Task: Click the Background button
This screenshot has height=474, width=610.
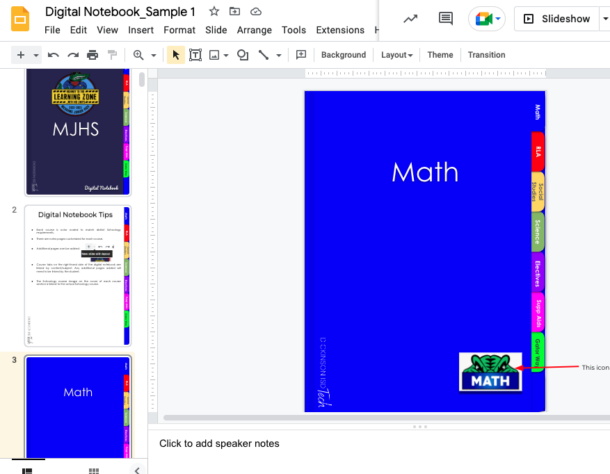Action: (x=343, y=55)
